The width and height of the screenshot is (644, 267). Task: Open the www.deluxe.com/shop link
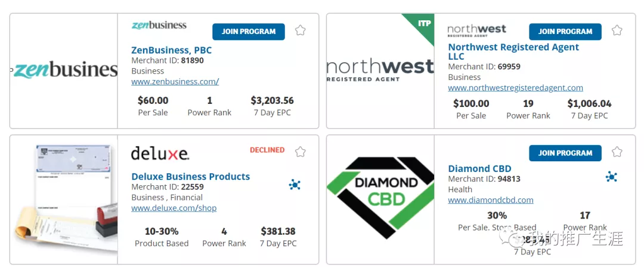(x=174, y=208)
